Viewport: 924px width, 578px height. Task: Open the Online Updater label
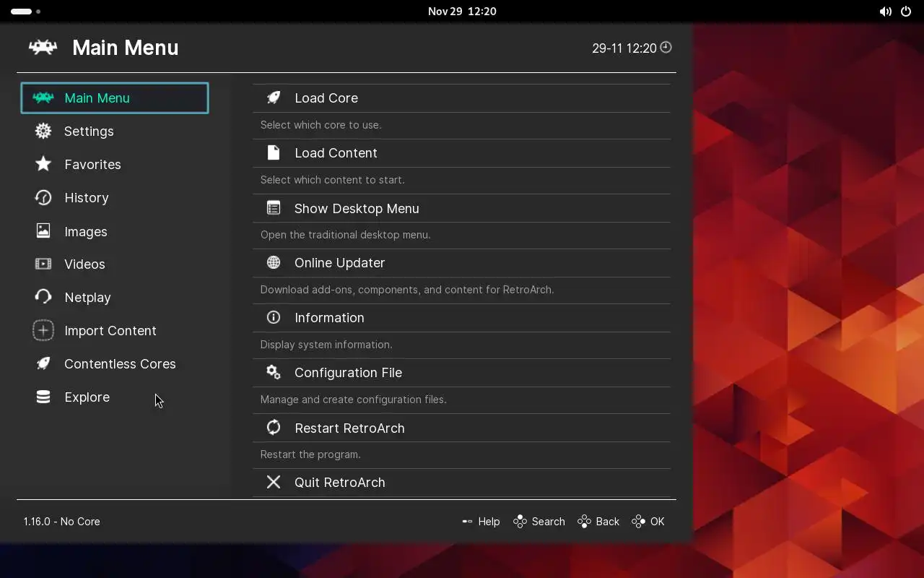point(339,263)
